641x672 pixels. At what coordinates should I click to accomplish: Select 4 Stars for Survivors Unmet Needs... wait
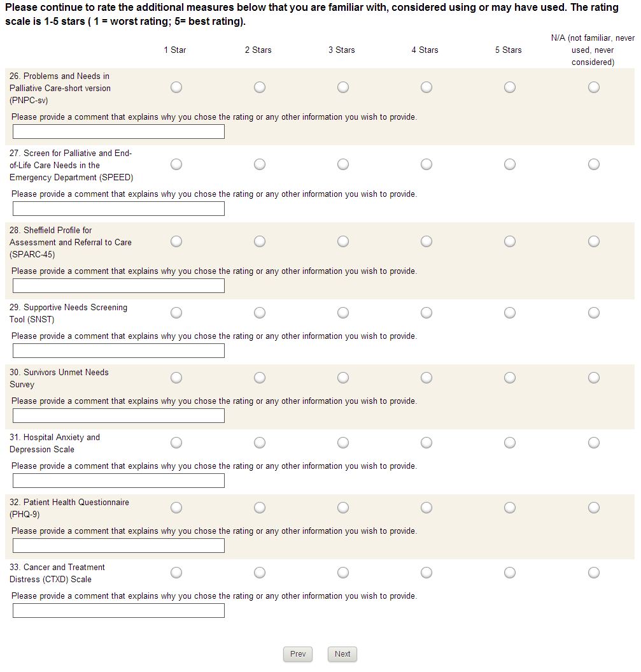coord(426,378)
